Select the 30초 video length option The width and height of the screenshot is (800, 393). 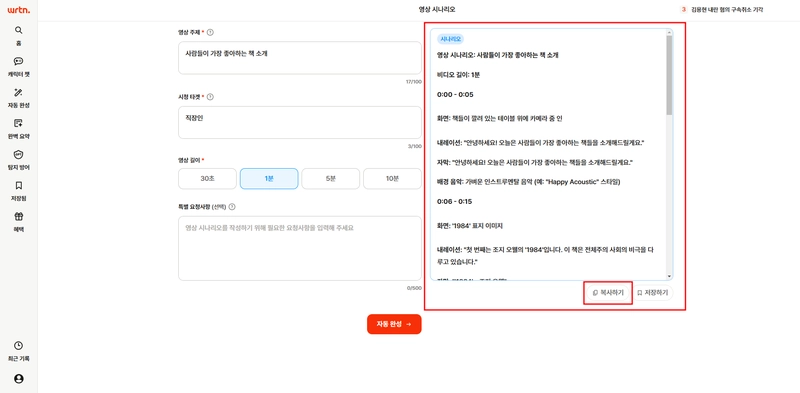click(x=207, y=179)
